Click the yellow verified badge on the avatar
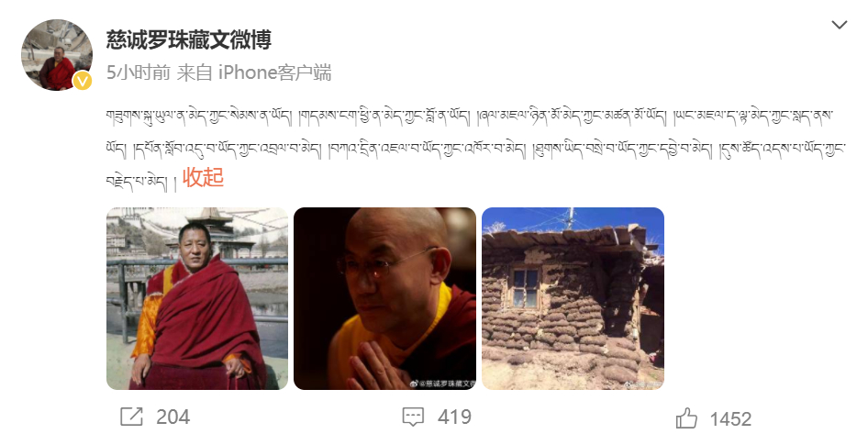The width and height of the screenshot is (868, 445). (82, 82)
